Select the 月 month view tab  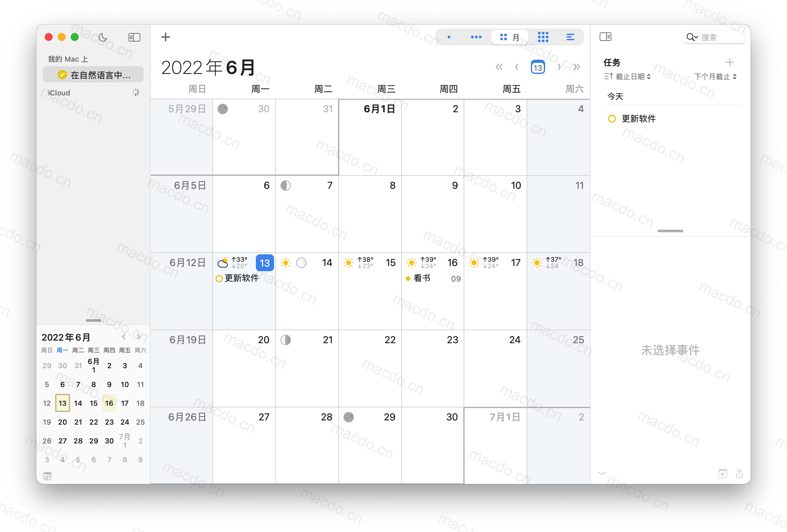click(x=510, y=37)
